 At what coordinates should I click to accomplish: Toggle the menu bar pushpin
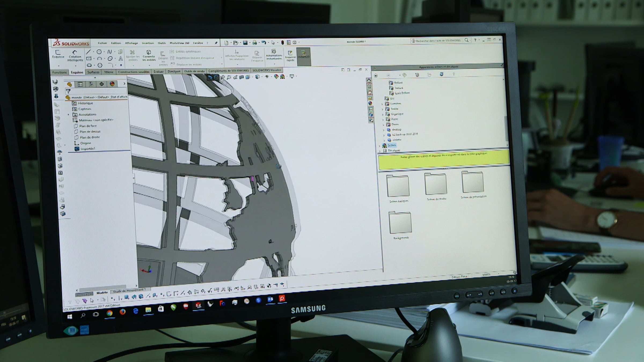(216, 43)
